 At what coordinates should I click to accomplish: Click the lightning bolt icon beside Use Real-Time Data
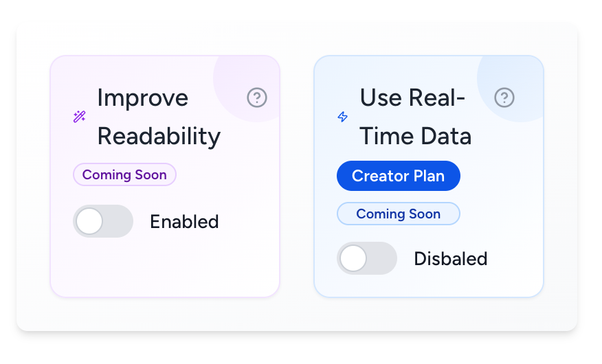[x=342, y=117]
